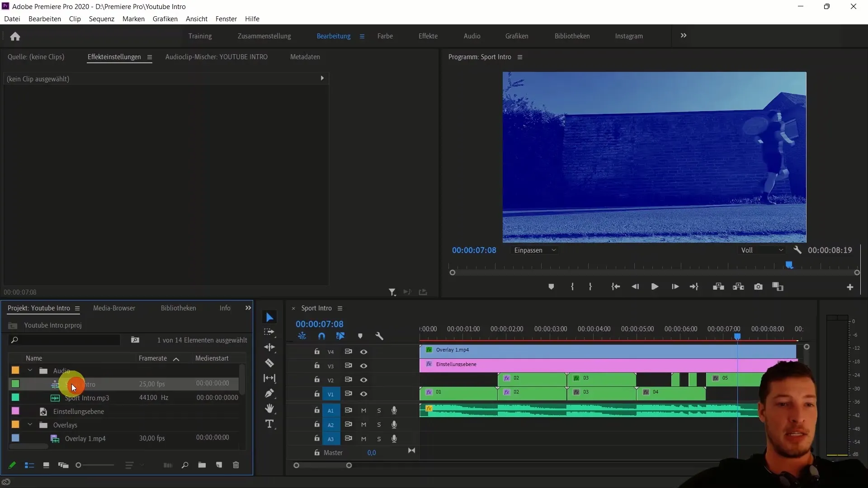Expand the Overlays folder in project panel
The image size is (868, 488).
[x=30, y=425]
